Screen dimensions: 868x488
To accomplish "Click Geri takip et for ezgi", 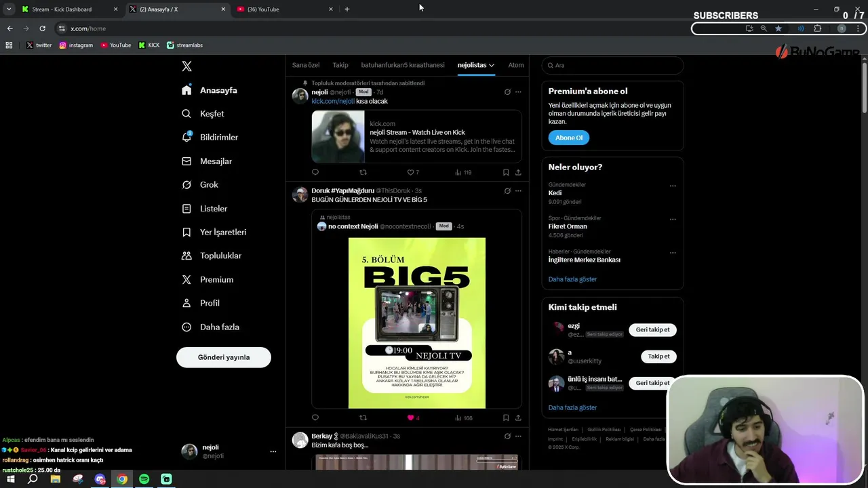I will [652, 330].
